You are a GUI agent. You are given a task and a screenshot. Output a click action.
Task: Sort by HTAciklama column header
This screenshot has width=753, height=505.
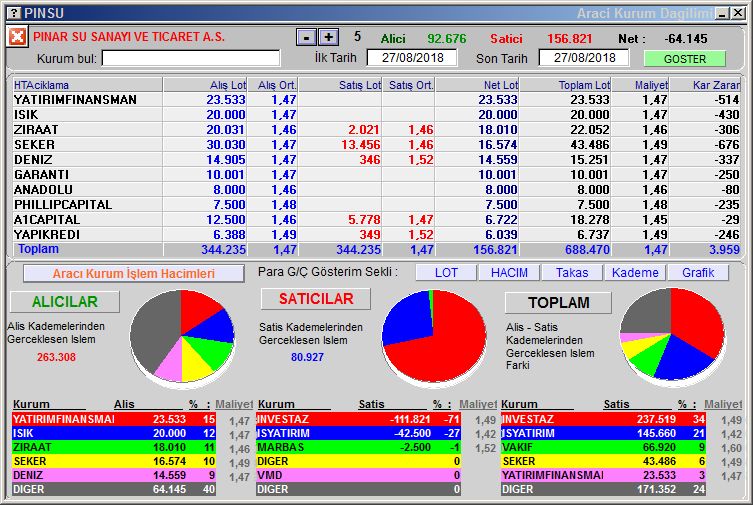(x=87, y=85)
